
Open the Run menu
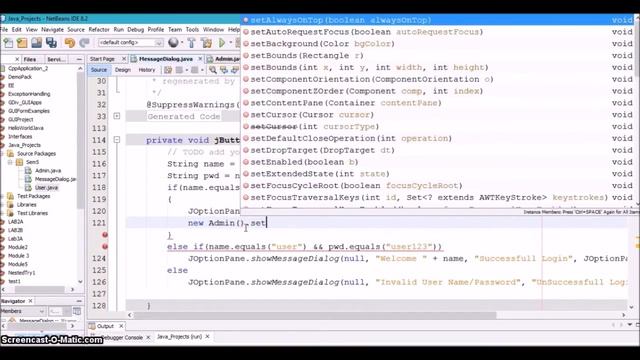(118, 30)
